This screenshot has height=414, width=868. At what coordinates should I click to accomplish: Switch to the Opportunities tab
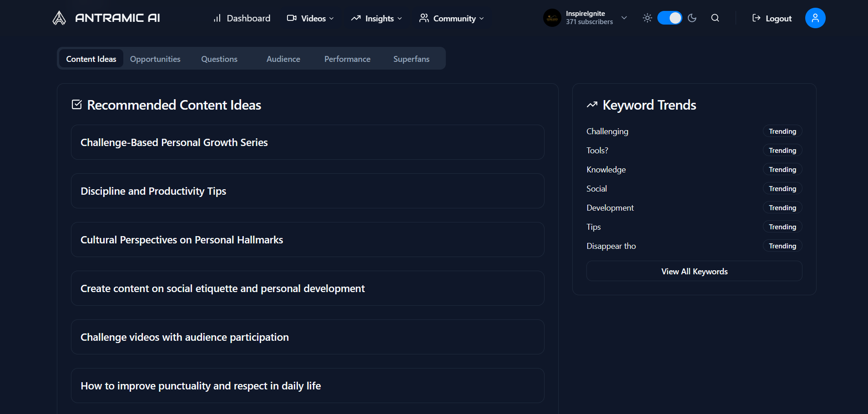155,59
